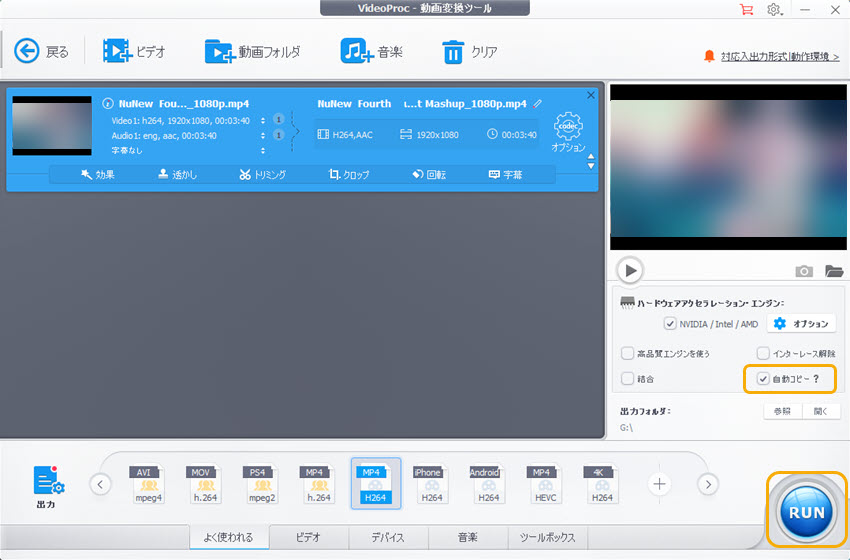
Task: Select MP4 h.264 multi-track format
Action: [318, 484]
